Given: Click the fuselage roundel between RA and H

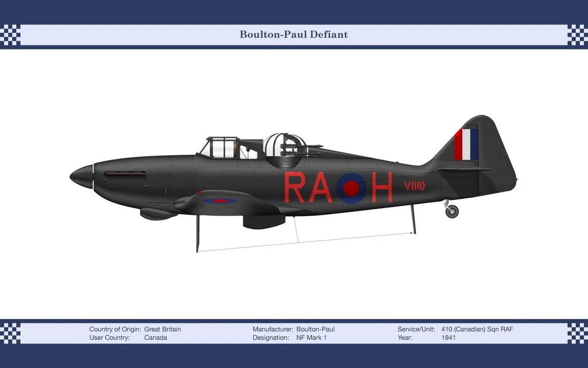Looking at the screenshot, I should (x=351, y=188).
